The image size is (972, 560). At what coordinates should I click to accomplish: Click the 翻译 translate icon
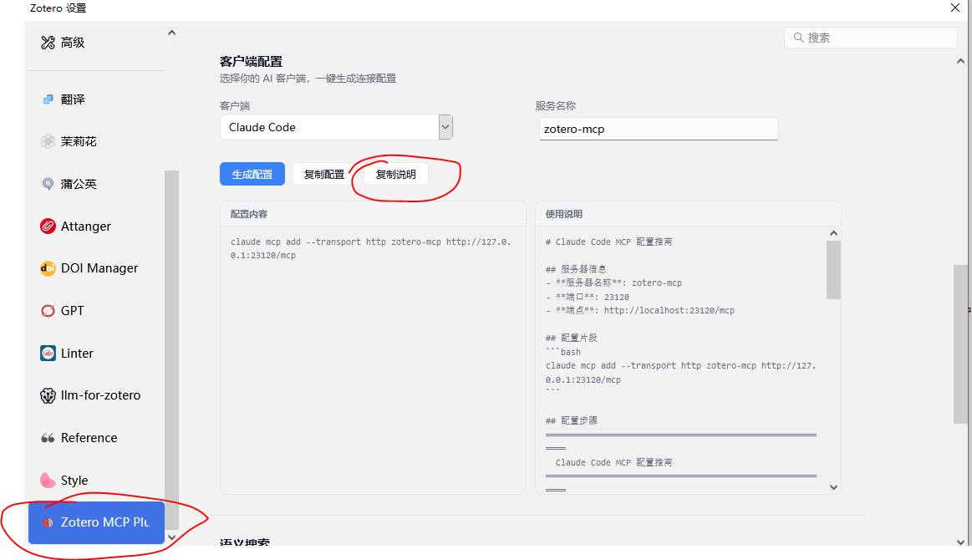[48, 99]
